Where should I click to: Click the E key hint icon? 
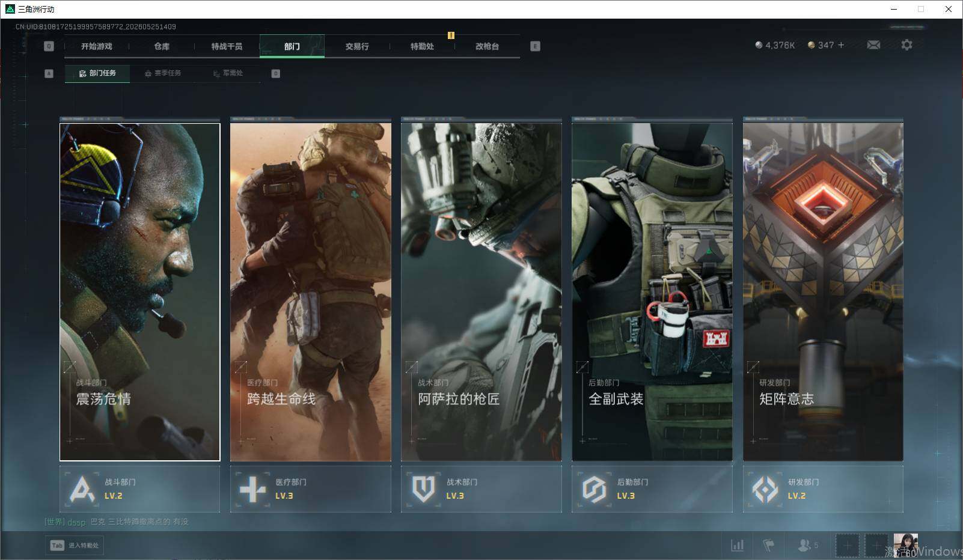pyautogui.click(x=535, y=46)
